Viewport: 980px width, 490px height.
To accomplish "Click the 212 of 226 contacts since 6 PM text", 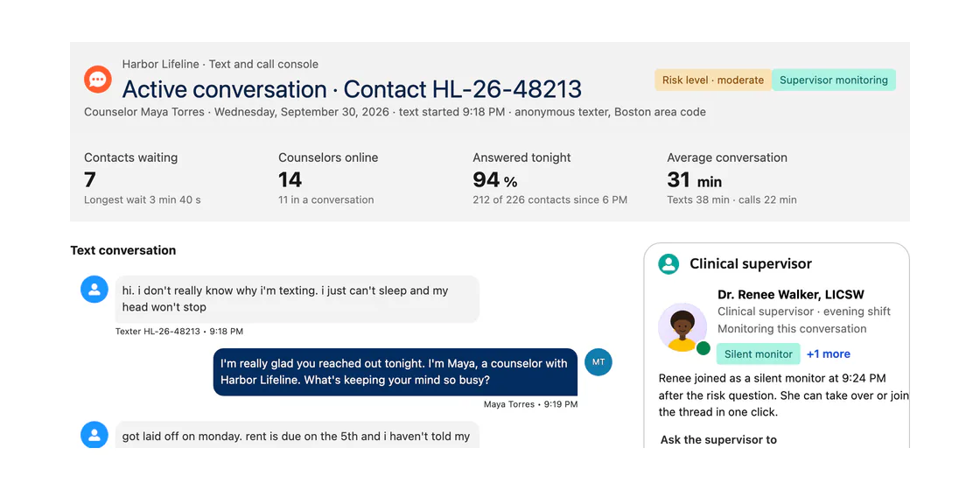I will click(550, 200).
